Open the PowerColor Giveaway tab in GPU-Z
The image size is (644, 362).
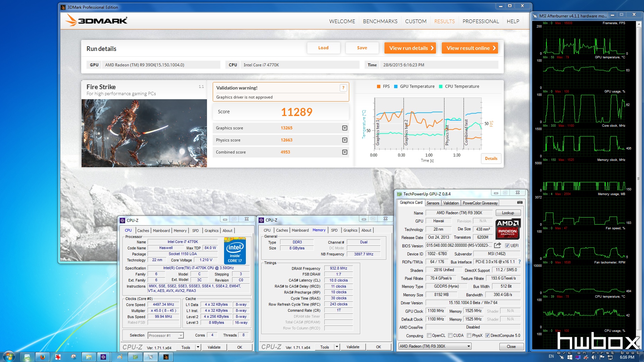coord(480,203)
